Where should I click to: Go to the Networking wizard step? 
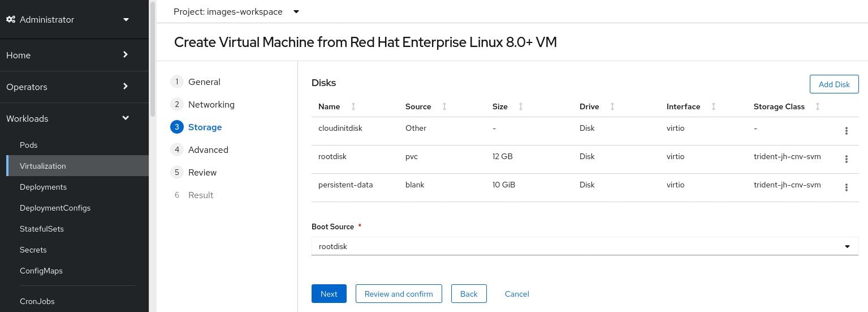coord(211,104)
